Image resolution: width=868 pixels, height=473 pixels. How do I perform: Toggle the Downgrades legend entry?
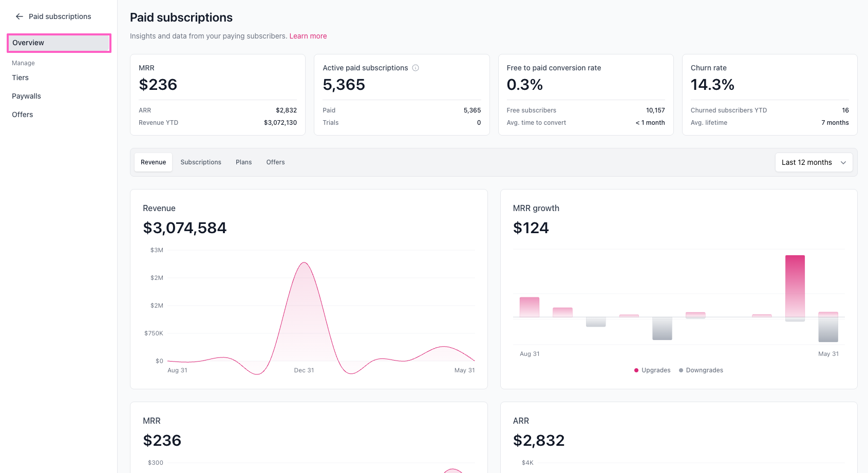click(x=701, y=370)
